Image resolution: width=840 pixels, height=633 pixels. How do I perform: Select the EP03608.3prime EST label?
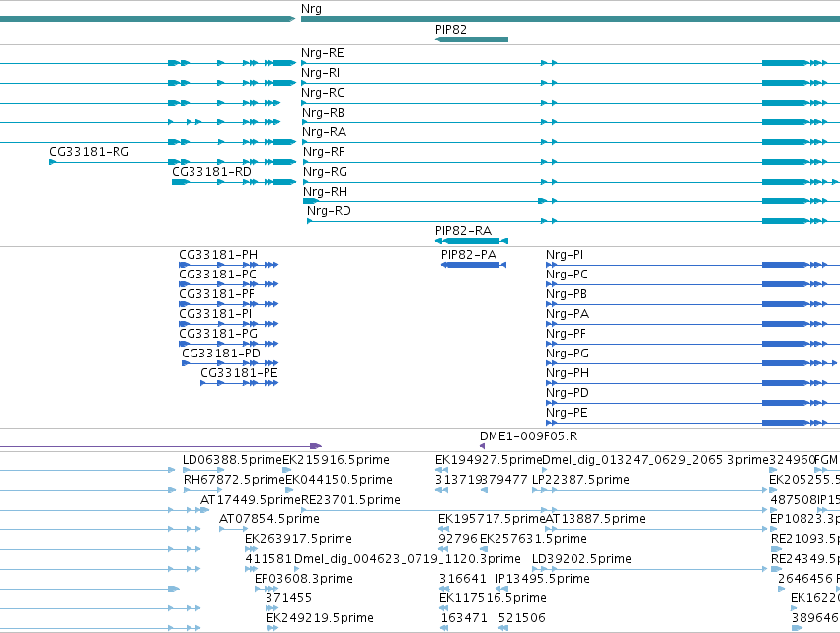304,579
